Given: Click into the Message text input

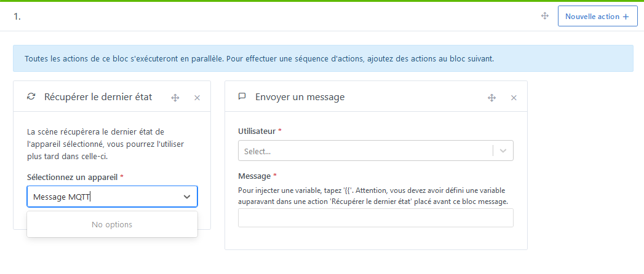Looking at the screenshot, I should click(x=376, y=218).
